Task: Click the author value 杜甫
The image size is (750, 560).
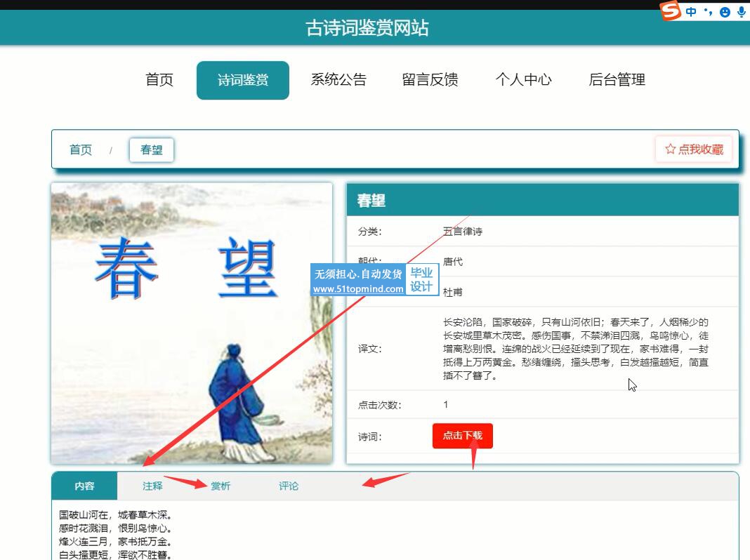Action: click(453, 293)
